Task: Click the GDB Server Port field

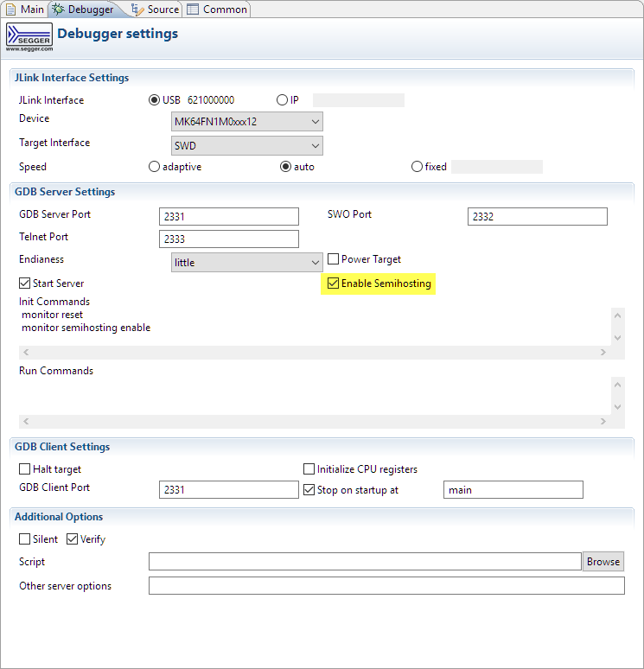Action: 229,217
